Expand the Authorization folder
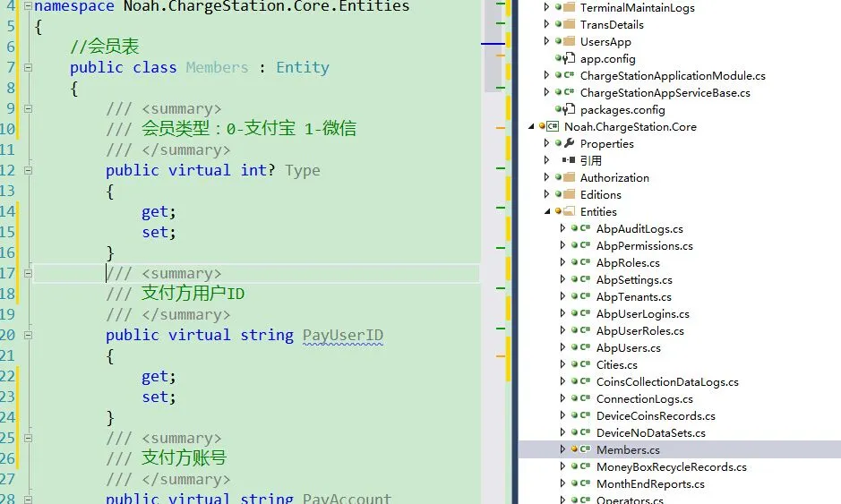The height and width of the screenshot is (504, 841). (x=546, y=177)
